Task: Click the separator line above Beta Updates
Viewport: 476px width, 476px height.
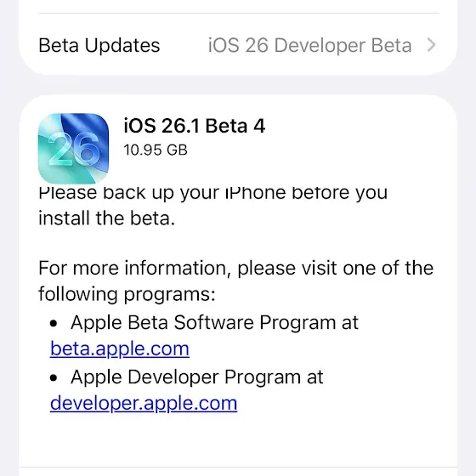Action: [x=238, y=13]
